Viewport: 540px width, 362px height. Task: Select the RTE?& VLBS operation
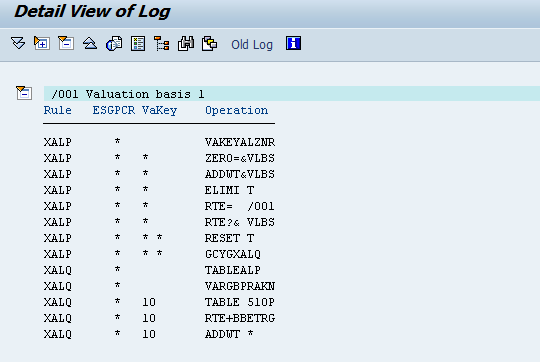pyautogui.click(x=240, y=222)
